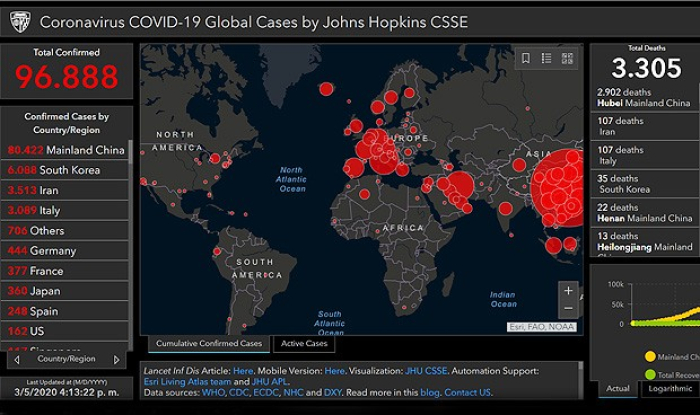This screenshot has height=415, width=700.
Task: Open the Mobile Version Here link
Action: (334, 371)
